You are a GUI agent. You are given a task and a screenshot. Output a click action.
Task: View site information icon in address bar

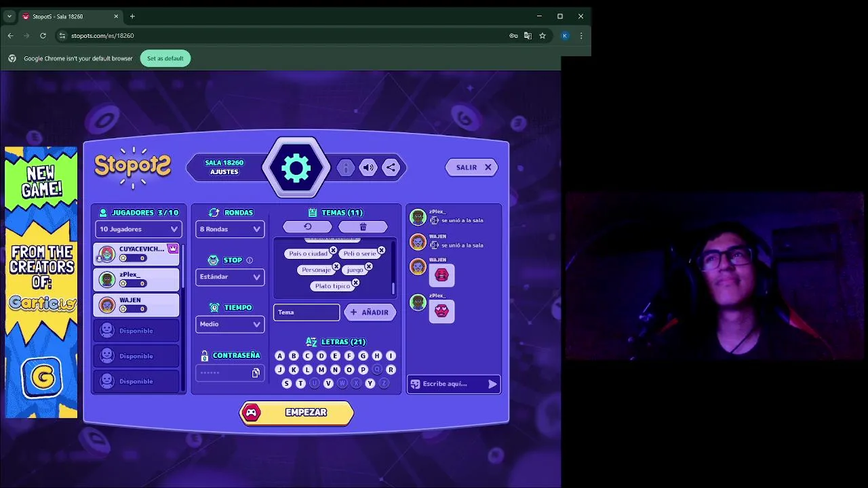[x=62, y=35]
